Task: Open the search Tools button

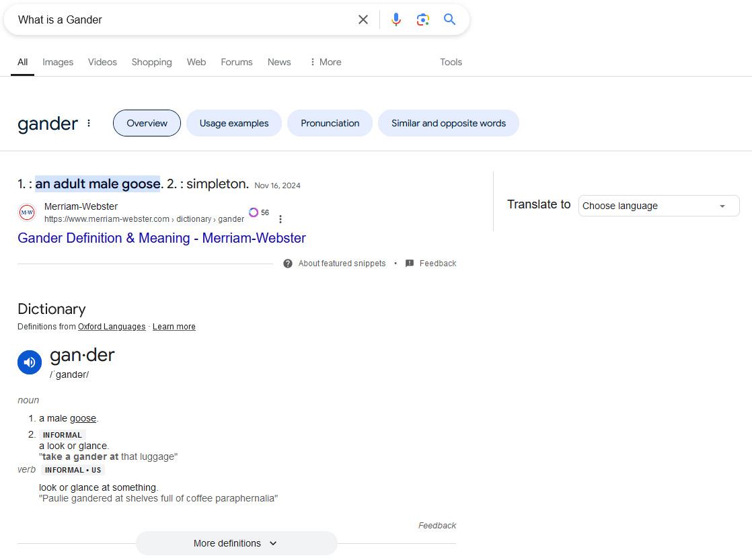Action: click(x=451, y=62)
